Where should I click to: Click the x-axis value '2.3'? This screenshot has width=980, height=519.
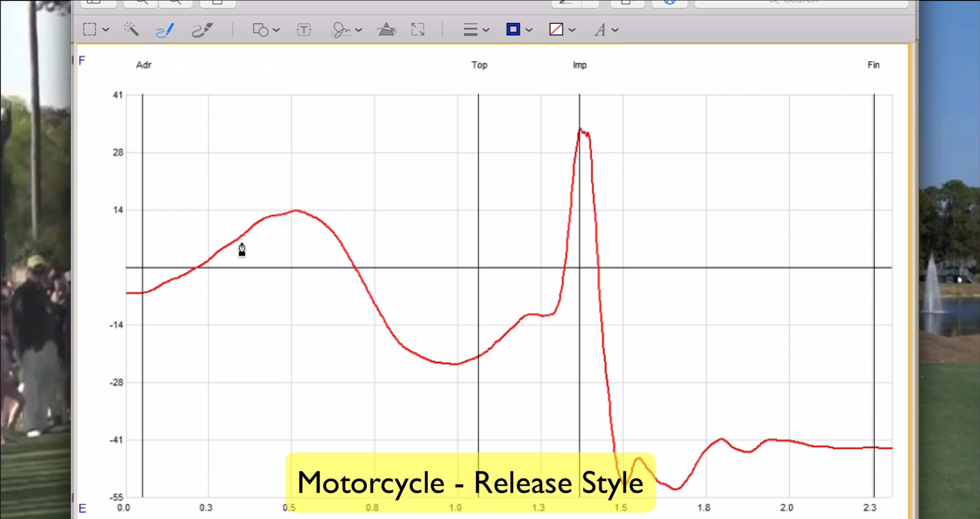tap(869, 508)
